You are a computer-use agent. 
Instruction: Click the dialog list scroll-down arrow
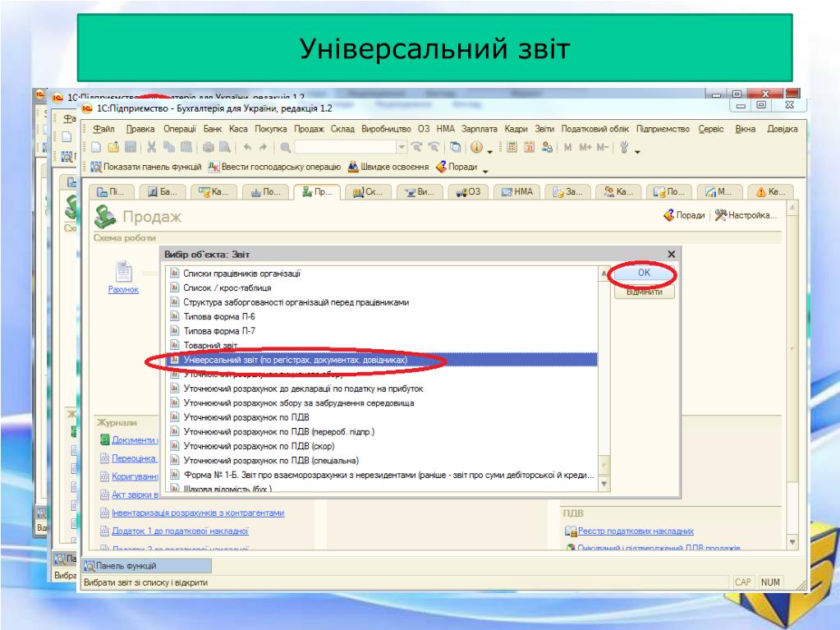click(604, 485)
